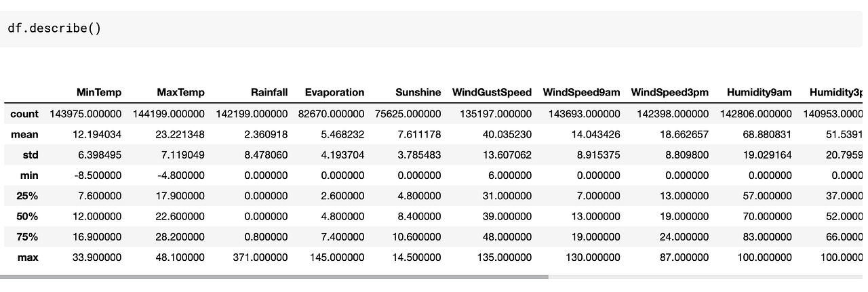Click Sunshine mean value 7.611178

(420, 134)
